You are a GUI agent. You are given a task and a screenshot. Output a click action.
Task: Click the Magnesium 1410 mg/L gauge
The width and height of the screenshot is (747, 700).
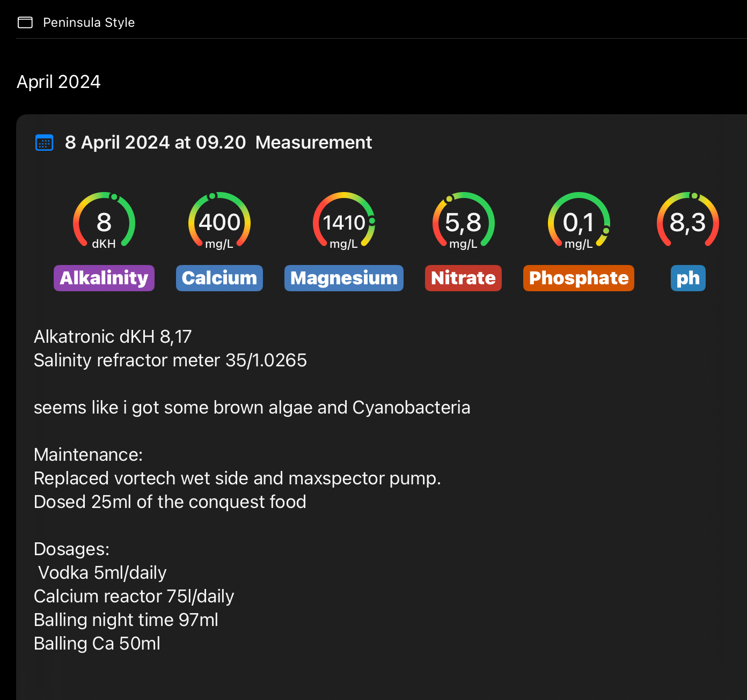coord(343,222)
